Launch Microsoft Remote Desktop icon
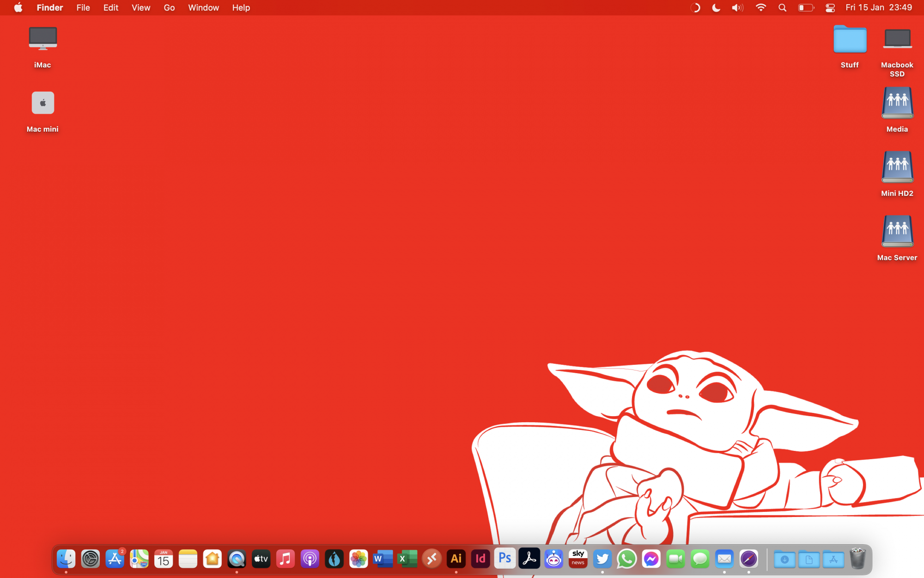This screenshot has width=924, height=578. pyautogui.click(x=432, y=559)
